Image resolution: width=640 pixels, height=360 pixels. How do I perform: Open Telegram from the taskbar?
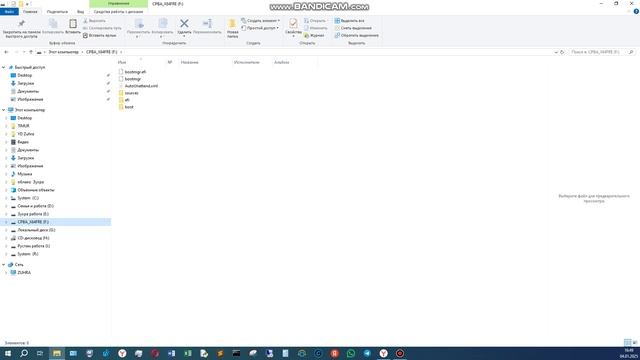[x=367, y=353]
